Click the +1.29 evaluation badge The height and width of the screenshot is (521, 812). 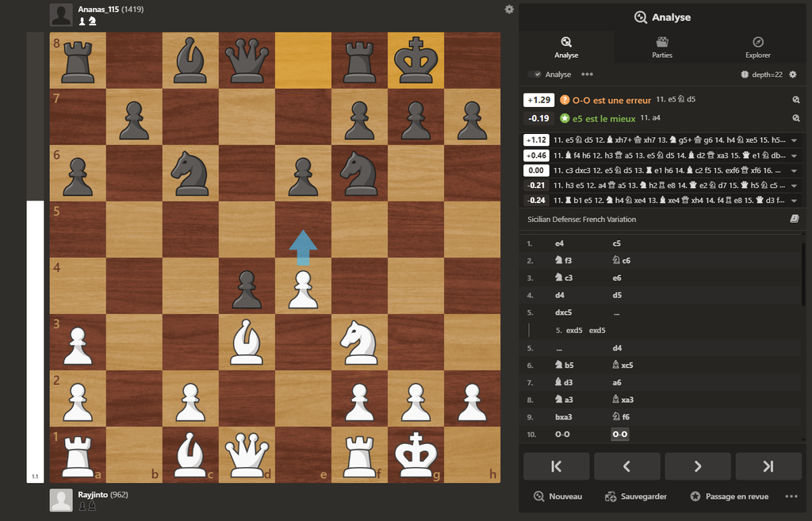point(538,100)
